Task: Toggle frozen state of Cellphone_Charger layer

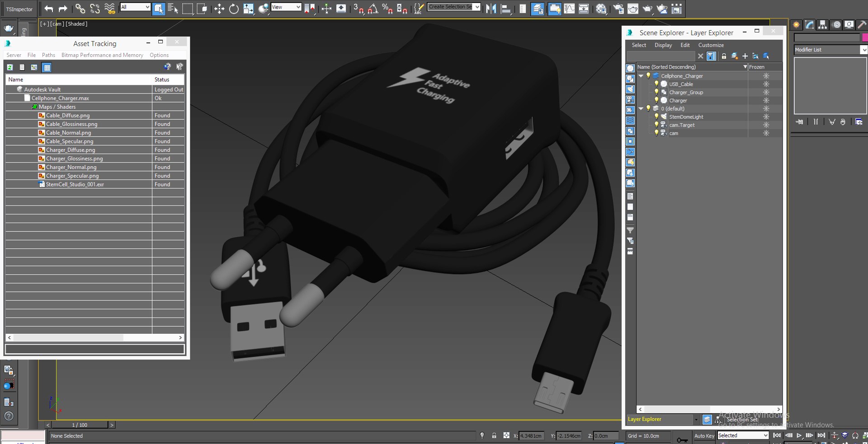Action: click(766, 76)
